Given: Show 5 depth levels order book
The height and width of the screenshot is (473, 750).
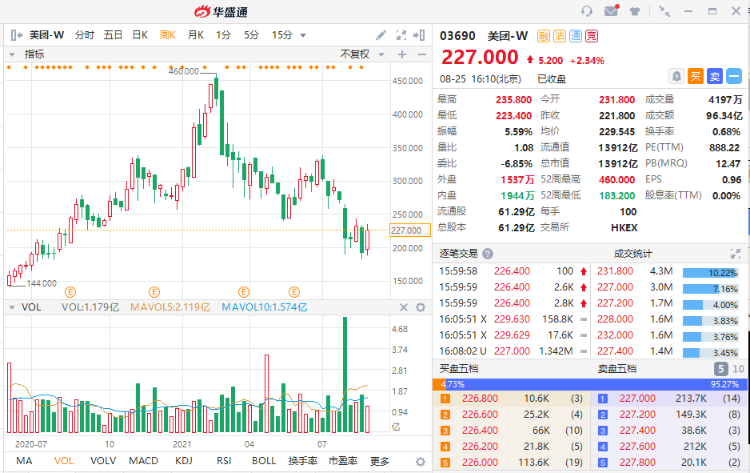Looking at the screenshot, I should click(x=721, y=369).
